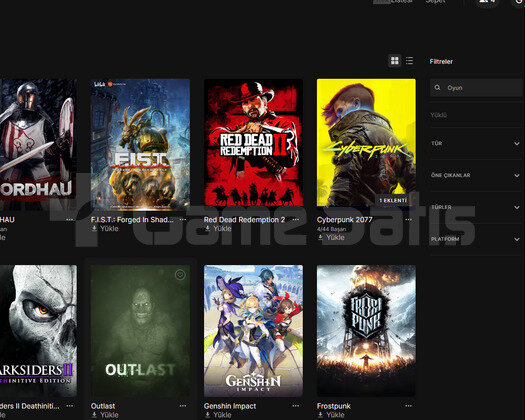
Task: Switch library to grid view
Action: click(395, 61)
